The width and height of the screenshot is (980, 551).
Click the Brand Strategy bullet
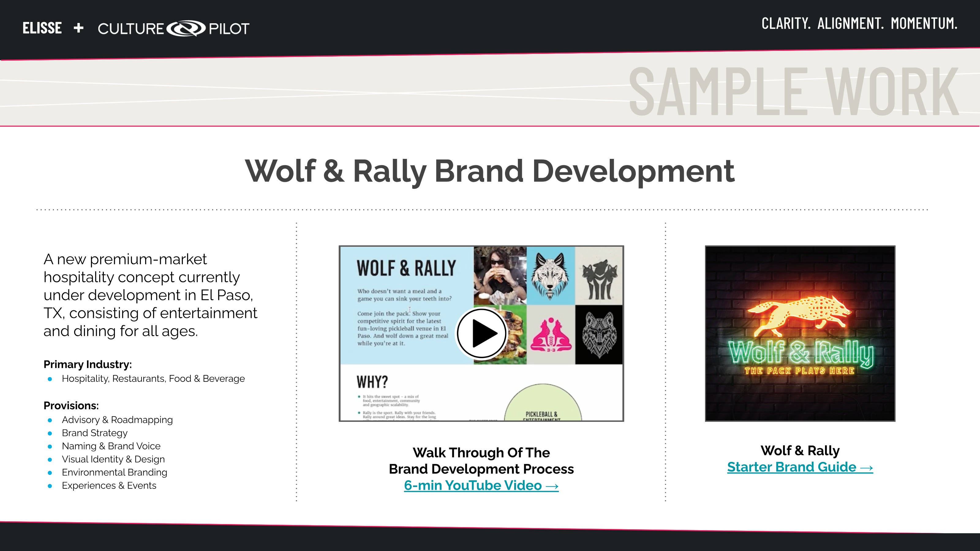tap(95, 433)
